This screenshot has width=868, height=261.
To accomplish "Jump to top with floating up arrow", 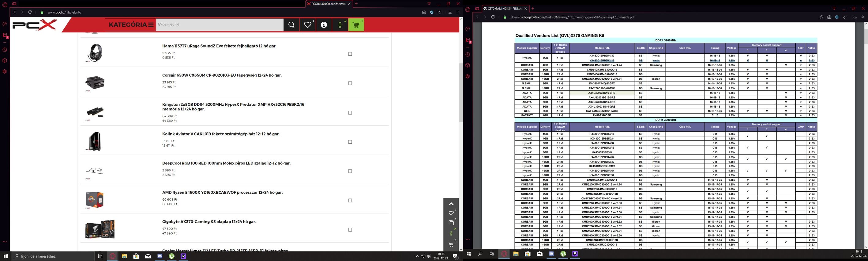I will (x=451, y=204).
